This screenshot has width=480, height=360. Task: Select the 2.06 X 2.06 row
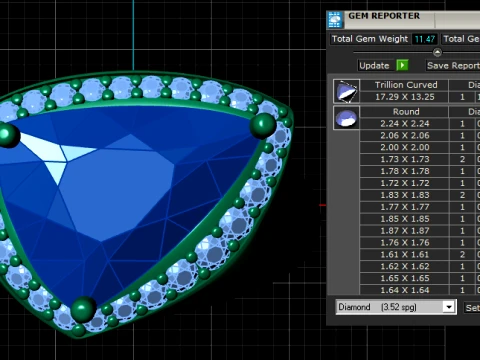[420, 136]
